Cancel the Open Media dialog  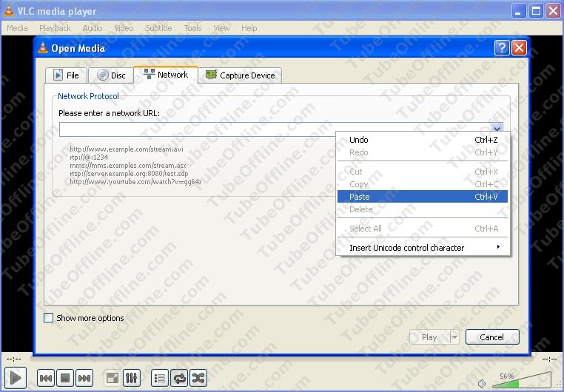pyautogui.click(x=492, y=337)
